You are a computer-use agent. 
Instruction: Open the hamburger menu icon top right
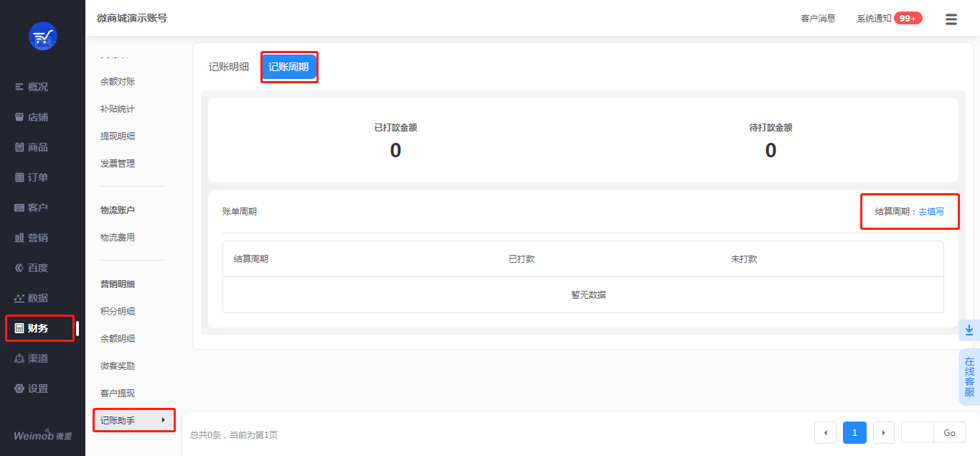951,19
